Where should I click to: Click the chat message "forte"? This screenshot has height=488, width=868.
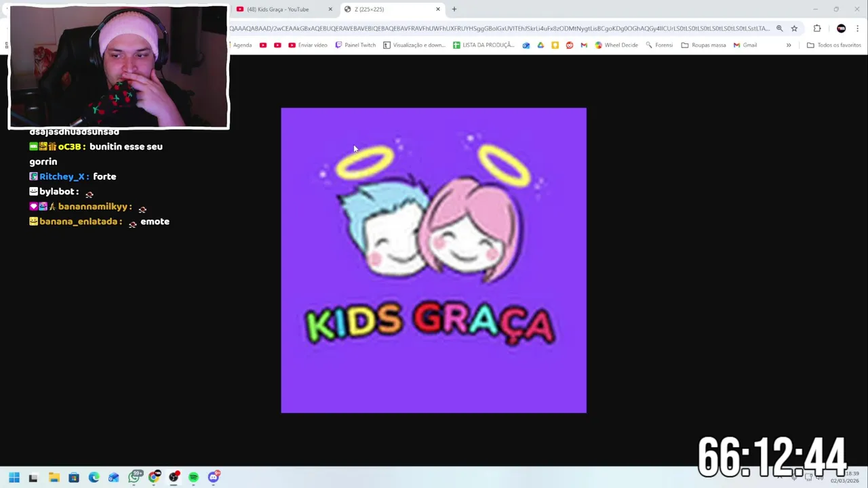pos(104,176)
